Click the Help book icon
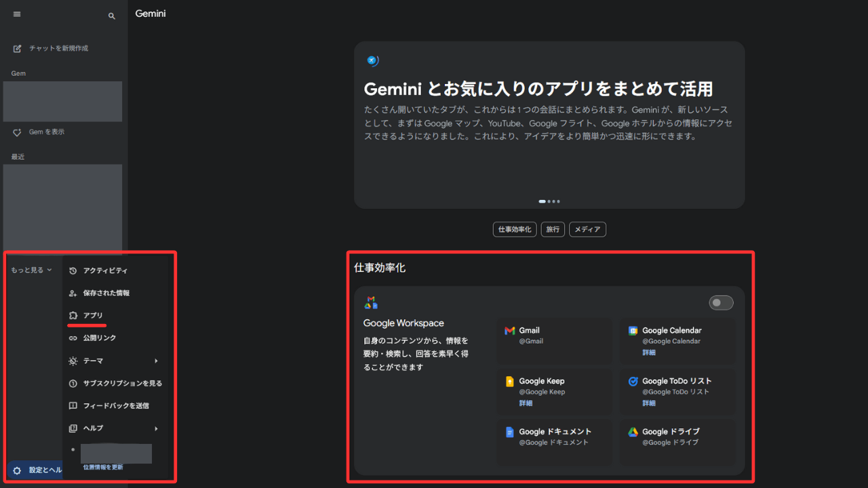This screenshot has width=868, height=488. coord(73,428)
